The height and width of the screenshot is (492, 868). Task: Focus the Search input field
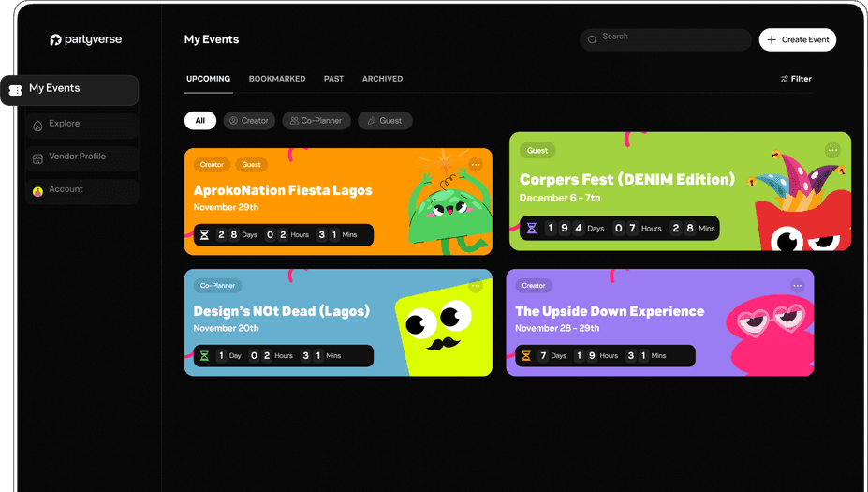(666, 40)
